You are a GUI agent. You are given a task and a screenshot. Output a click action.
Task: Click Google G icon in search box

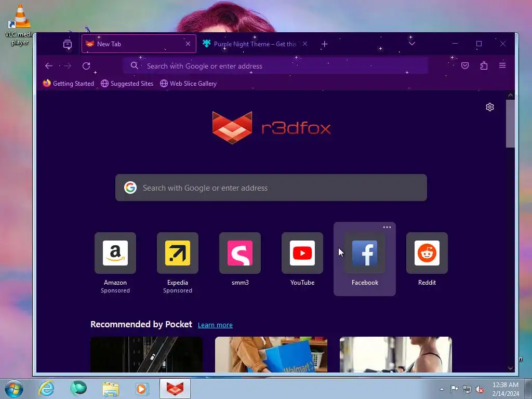[130, 188]
